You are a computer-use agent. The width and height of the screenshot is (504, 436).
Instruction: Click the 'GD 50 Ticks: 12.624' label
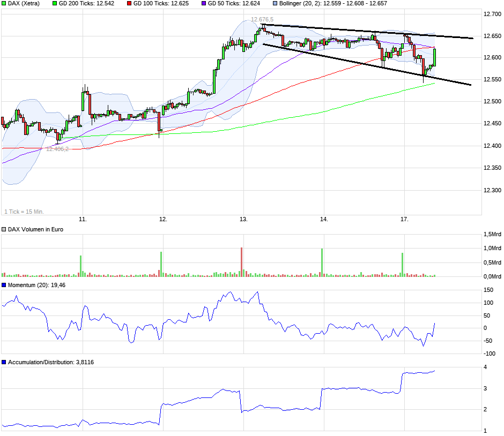(234, 4)
